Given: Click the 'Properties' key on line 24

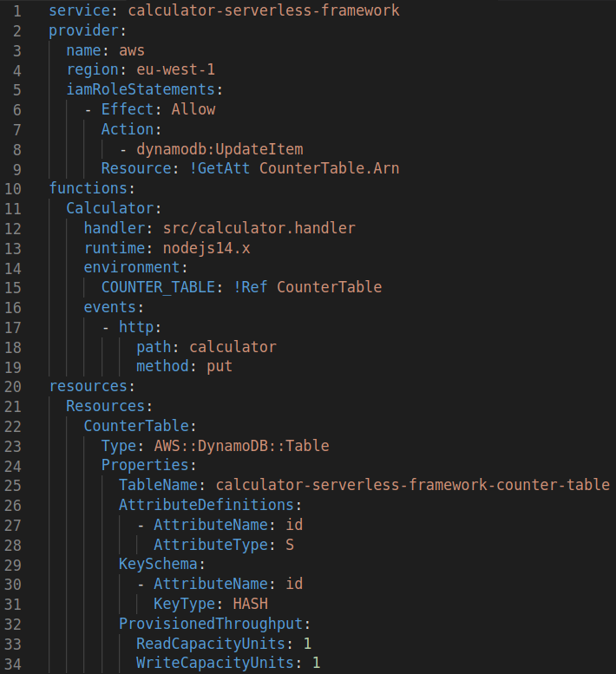Looking at the screenshot, I should click(x=145, y=465).
